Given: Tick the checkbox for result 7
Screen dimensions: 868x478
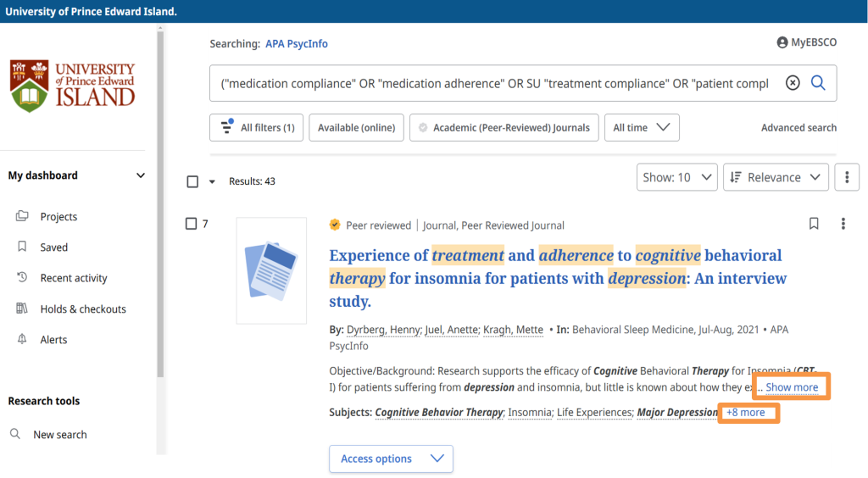Looking at the screenshot, I should [x=192, y=224].
